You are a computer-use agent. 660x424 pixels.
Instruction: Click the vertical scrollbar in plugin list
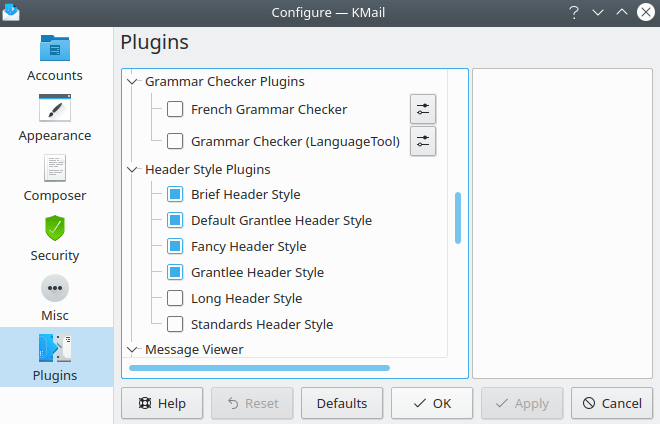point(458,217)
